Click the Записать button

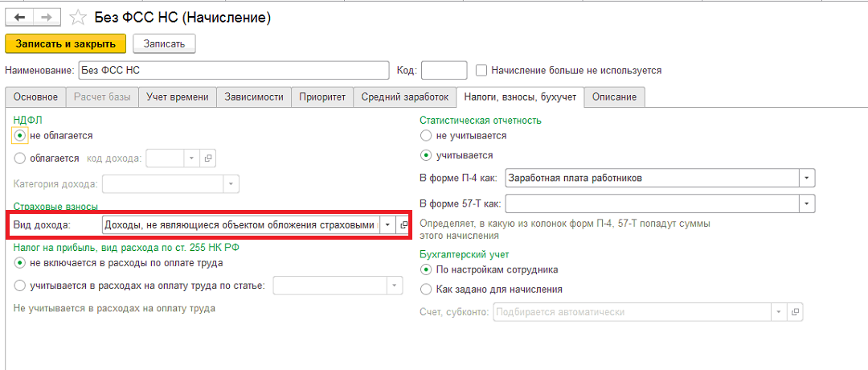(x=165, y=43)
